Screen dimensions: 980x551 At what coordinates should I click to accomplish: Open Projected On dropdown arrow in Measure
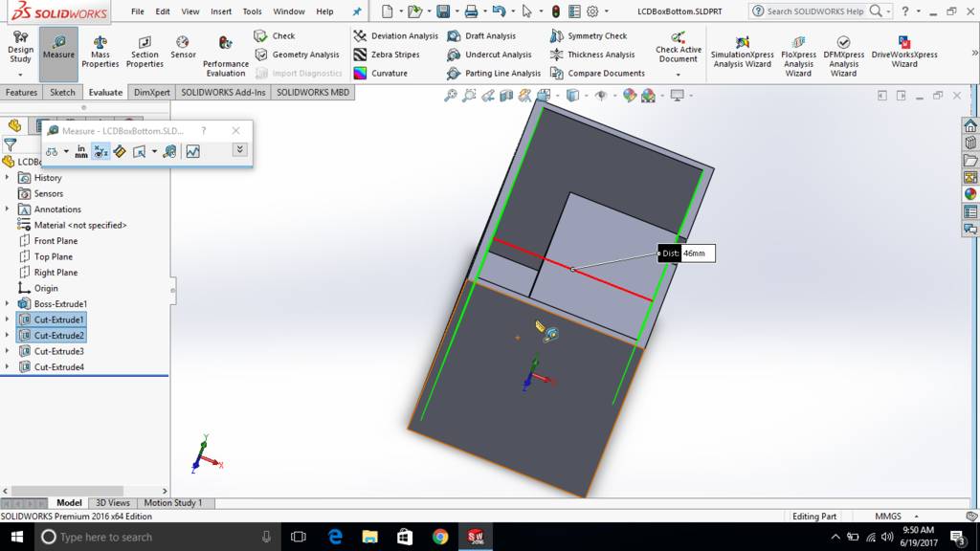tap(154, 151)
